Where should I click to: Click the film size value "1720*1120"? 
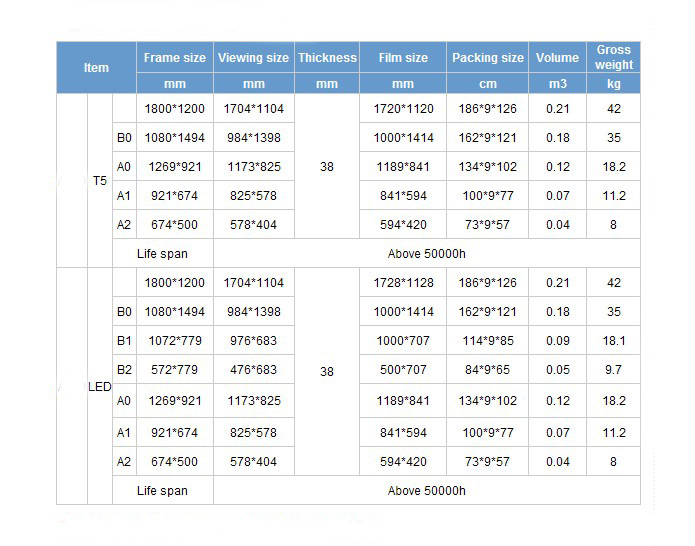[403, 109]
